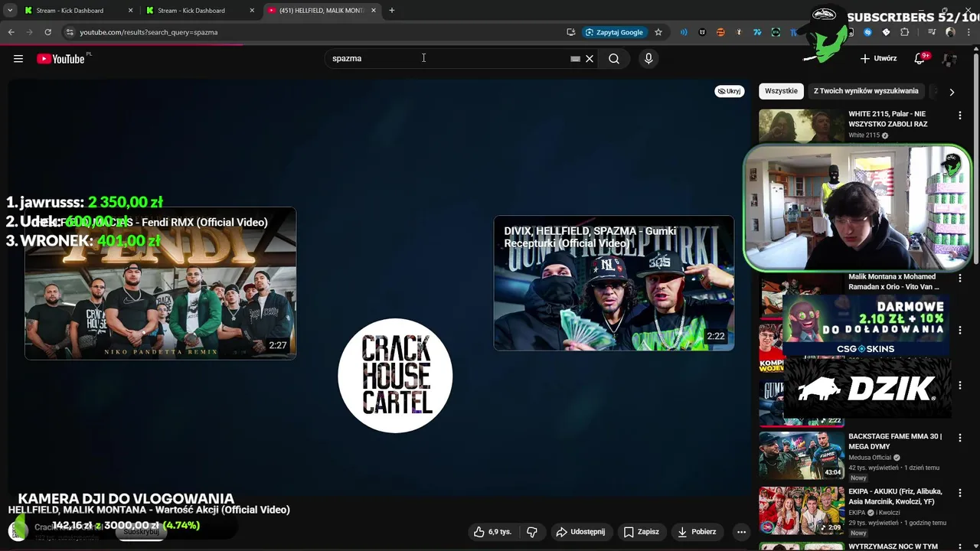Close the second Kick Dashboard tab
The width and height of the screenshot is (980, 551).
pos(253,11)
